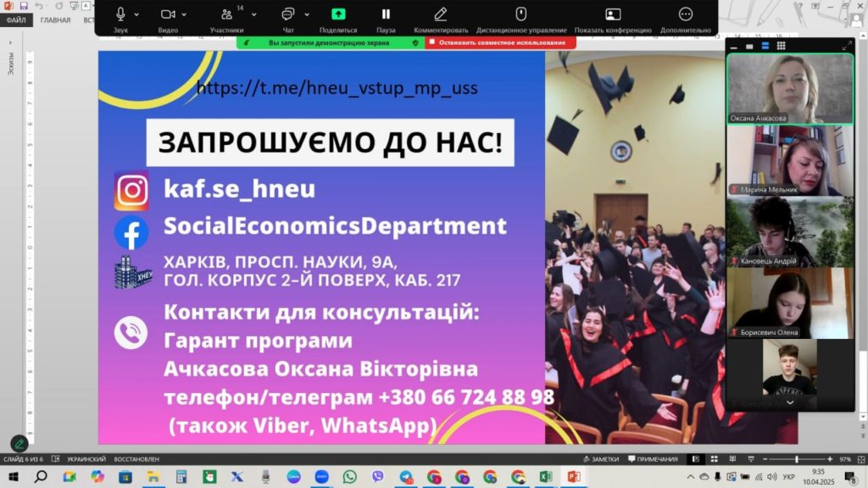
Task: Switch to the Главная ribbon tab
Action: (x=55, y=20)
